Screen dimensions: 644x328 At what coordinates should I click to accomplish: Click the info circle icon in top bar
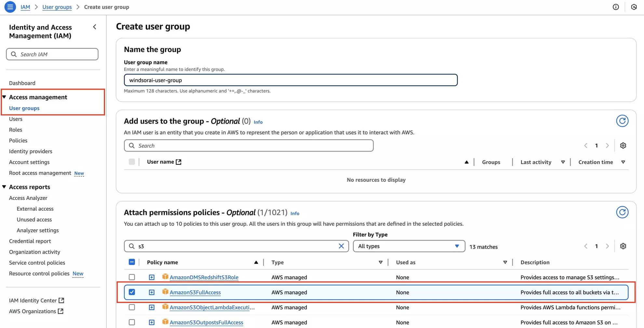[616, 7]
